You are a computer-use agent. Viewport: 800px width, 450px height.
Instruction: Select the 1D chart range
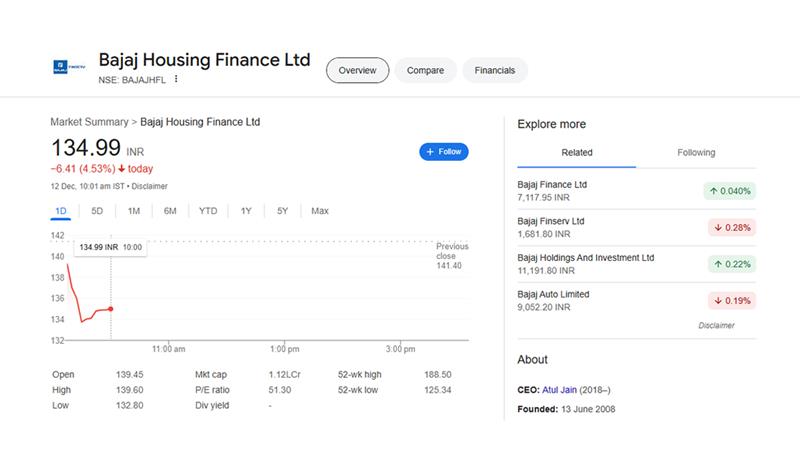pyautogui.click(x=61, y=211)
